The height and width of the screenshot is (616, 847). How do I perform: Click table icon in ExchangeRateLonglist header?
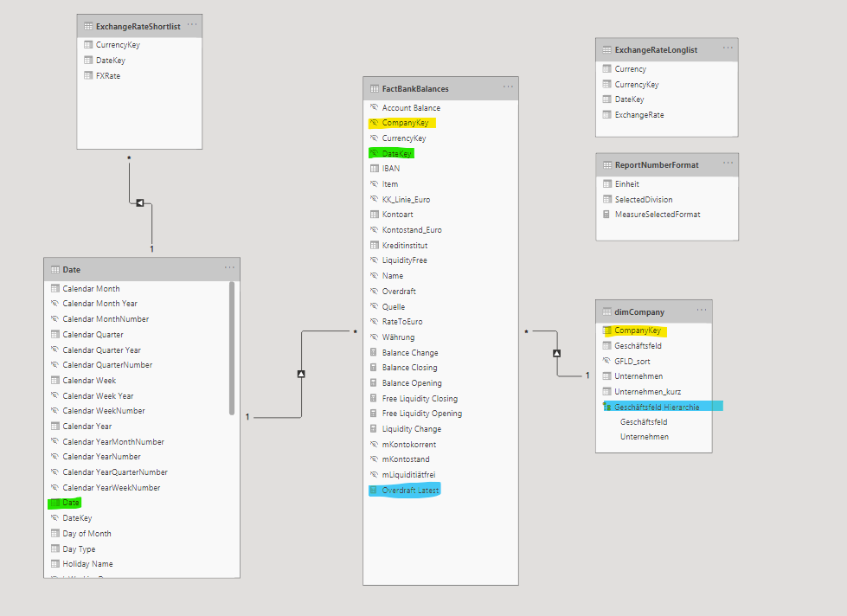click(606, 49)
